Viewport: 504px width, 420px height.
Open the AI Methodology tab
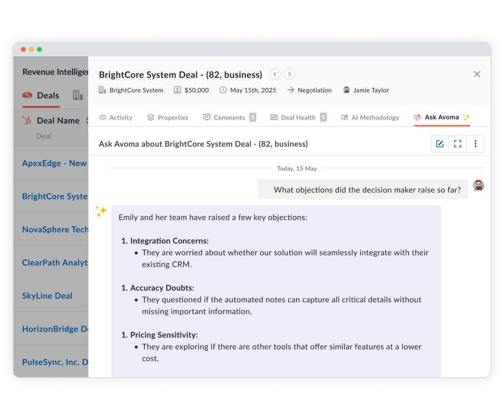370,118
